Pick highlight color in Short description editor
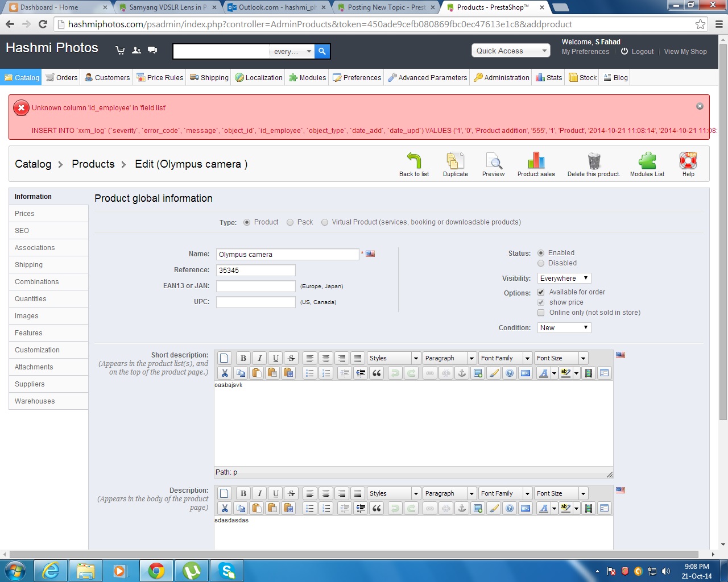 coord(566,373)
